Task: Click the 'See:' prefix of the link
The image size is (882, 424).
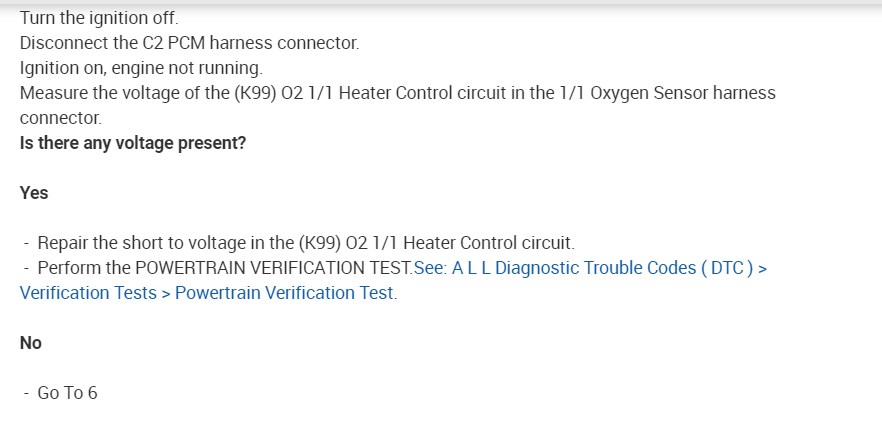Action: [431, 268]
